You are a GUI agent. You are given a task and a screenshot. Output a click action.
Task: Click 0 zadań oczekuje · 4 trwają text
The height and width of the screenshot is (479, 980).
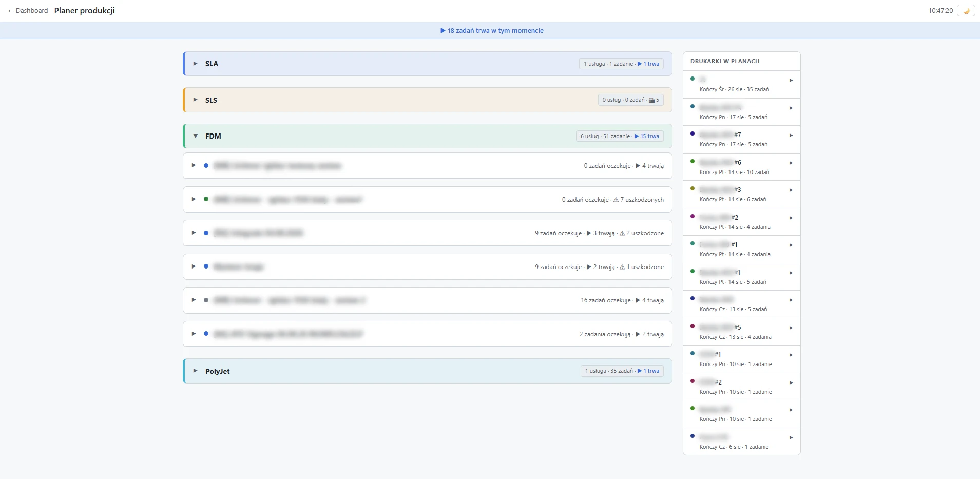(x=624, y=166)
